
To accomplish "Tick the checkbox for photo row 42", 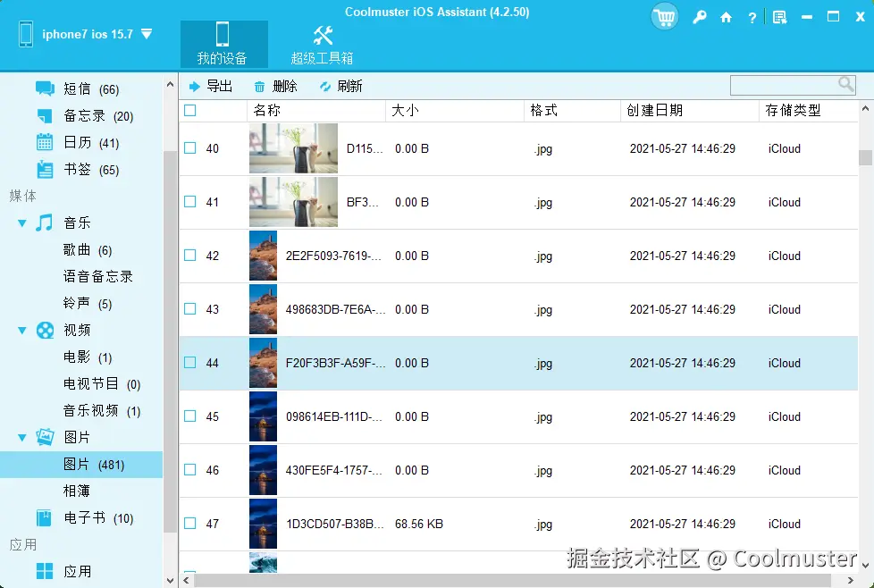I will pyautogui.click(x=189, y=256).
